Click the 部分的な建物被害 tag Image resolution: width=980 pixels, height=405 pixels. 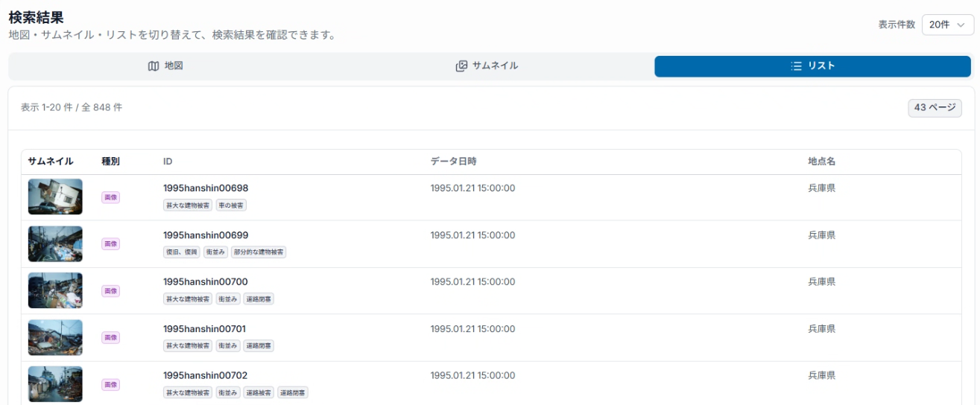(259, 252)
